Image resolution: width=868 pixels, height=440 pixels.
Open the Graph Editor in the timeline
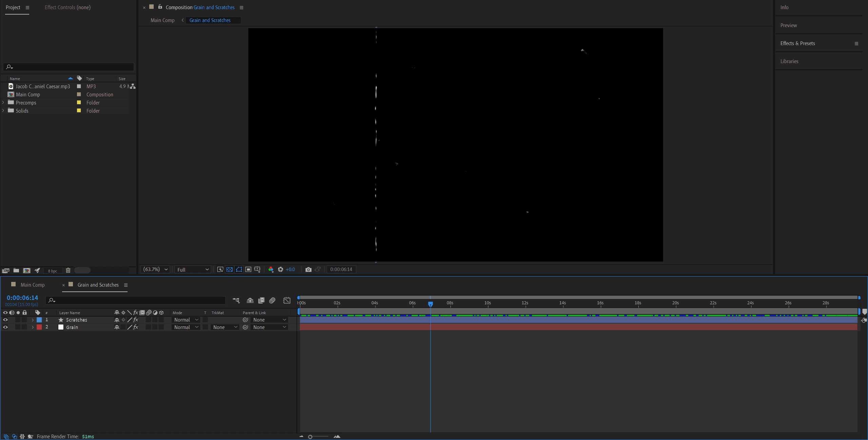point(287,300)
